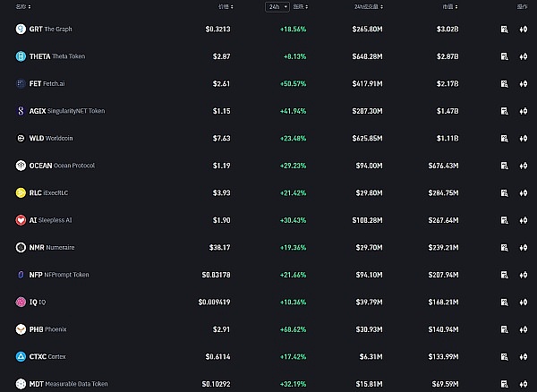This screenshot has height=392, width=537.
Task: Click the trade candlestick icon for PHB
Action: pos(523,329)
